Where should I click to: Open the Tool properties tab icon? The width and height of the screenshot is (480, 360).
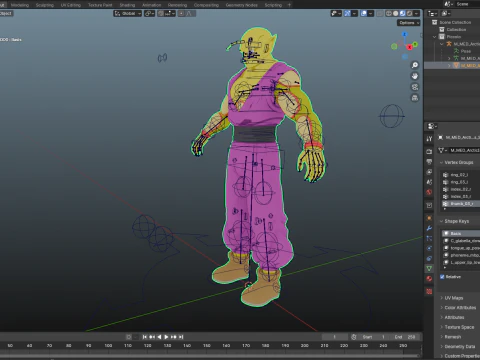[x=429, y=139]
